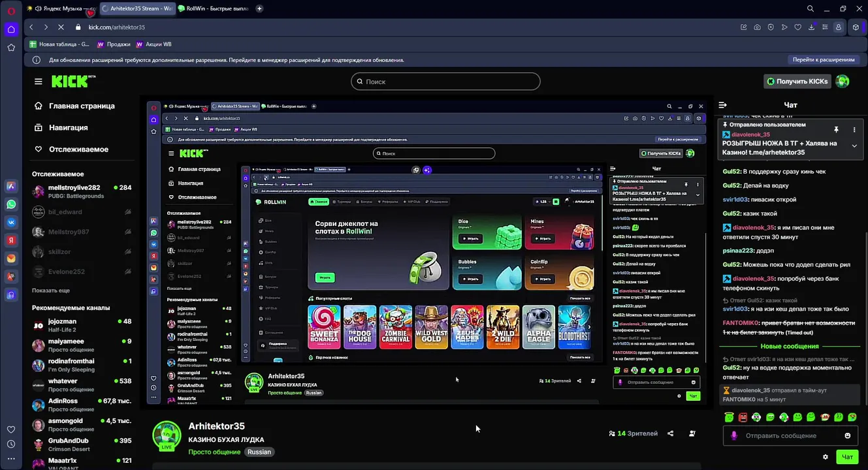Focus Отправить сообщение chat input
This screenshot has height=470, width=868.
[792, 435]
